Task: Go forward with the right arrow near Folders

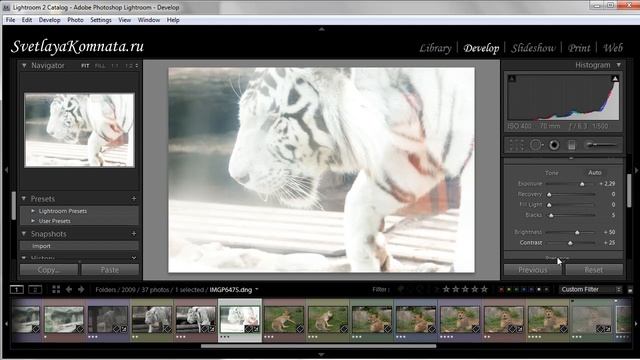Action: point(81,289)
